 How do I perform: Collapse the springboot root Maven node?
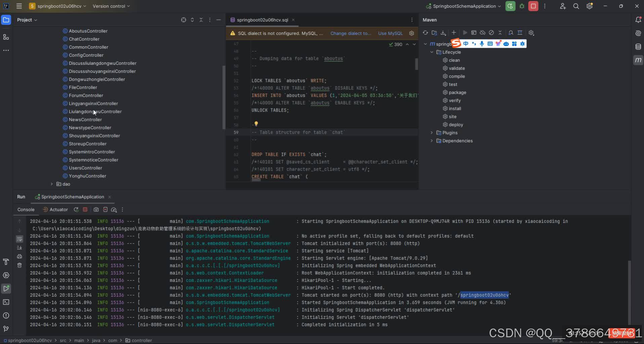pyautogui.click(x=426, y=44)
